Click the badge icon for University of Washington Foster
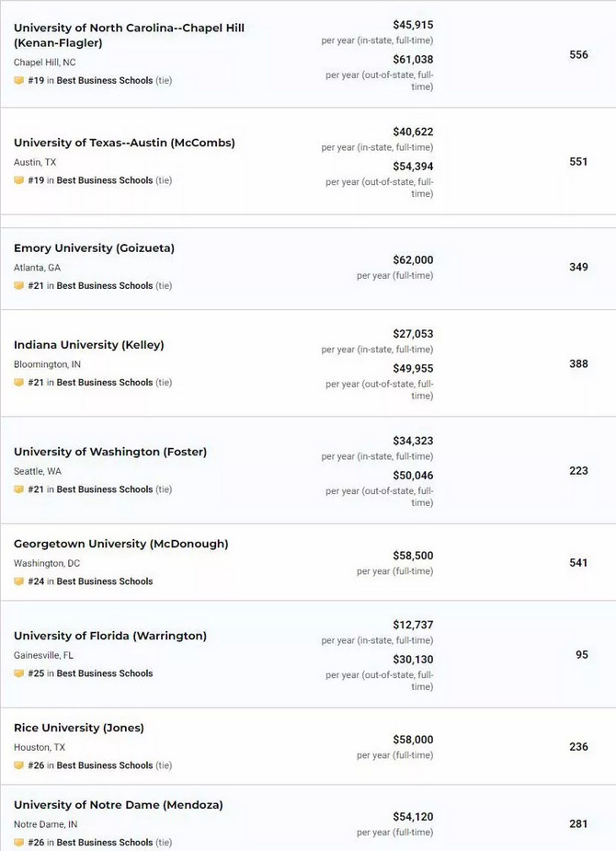616x851 pixels. 19,489
